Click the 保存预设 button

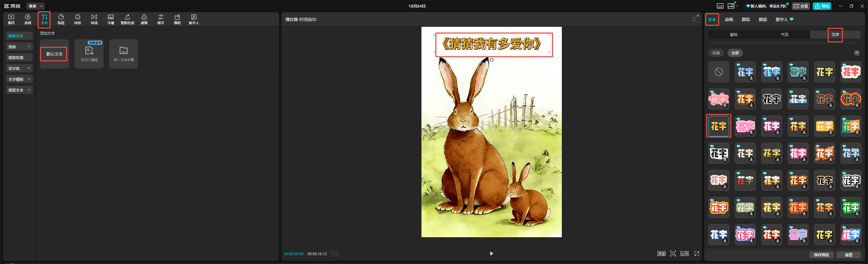(821, 255)
